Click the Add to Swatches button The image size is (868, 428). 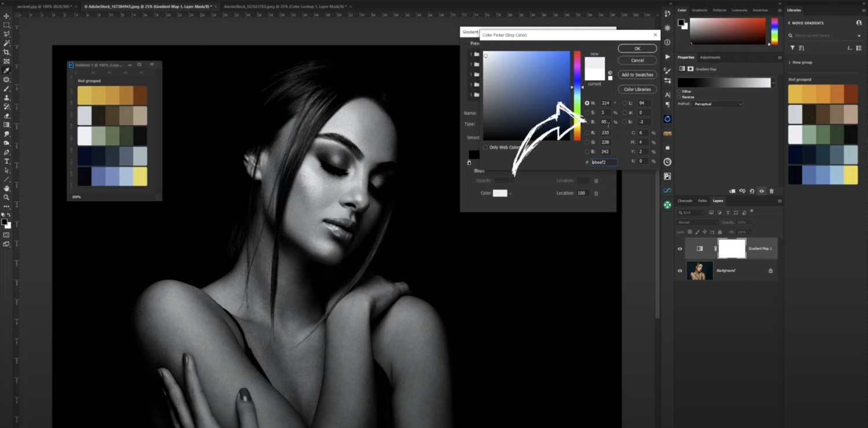click(x=637, y=75)
